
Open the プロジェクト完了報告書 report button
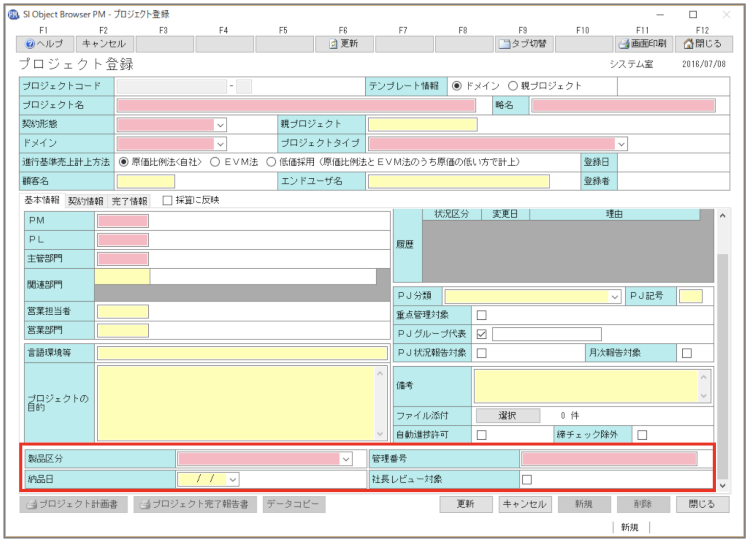point(195,504)
